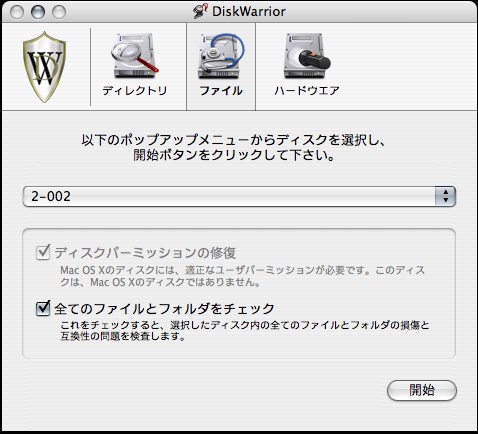Click the DiskWarrior shield logo
The image size is (478, 434).
click(x=44, y=67)
